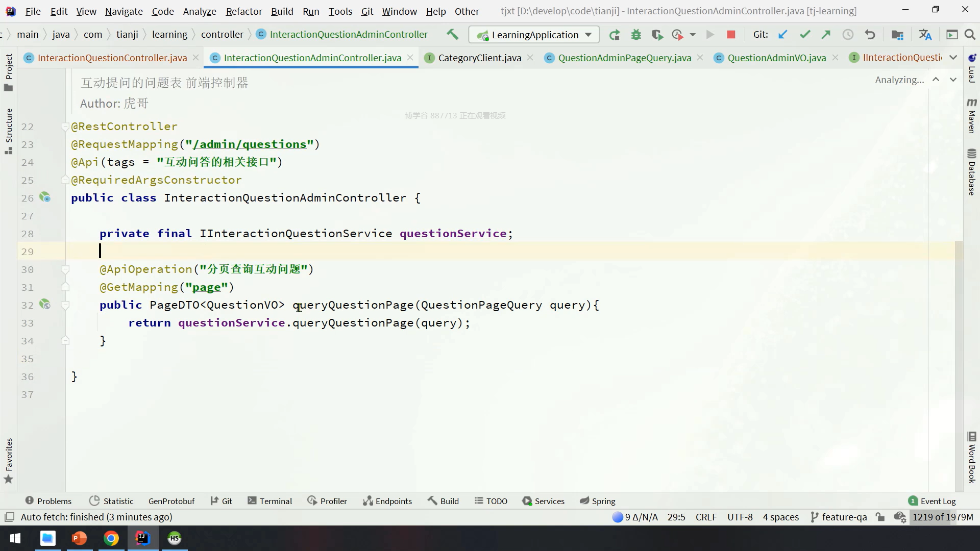Image resolution: width=980 pixels, height=551 pixels.
Task: Click Git commit checkmark icon
Action: [x=805, y=35]
